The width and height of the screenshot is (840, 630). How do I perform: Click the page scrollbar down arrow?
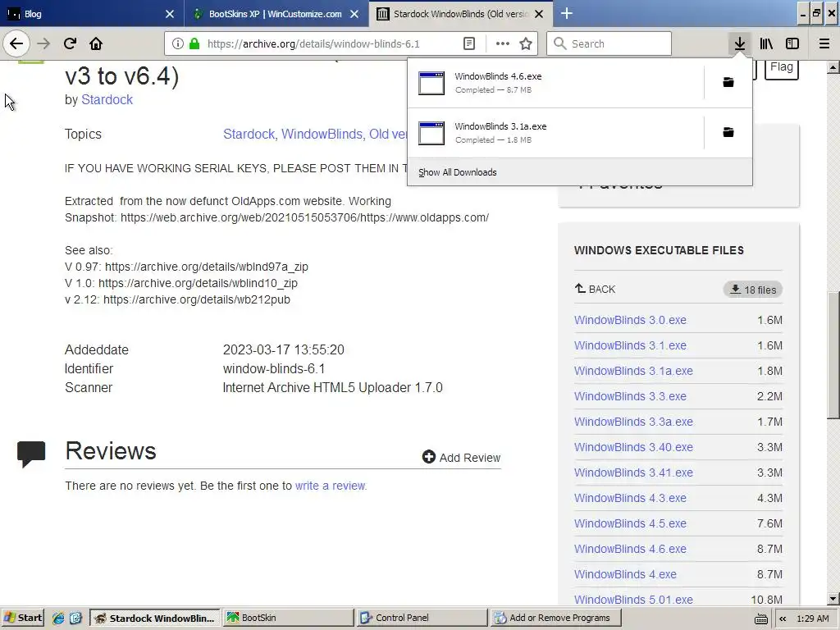pos(833,600)
